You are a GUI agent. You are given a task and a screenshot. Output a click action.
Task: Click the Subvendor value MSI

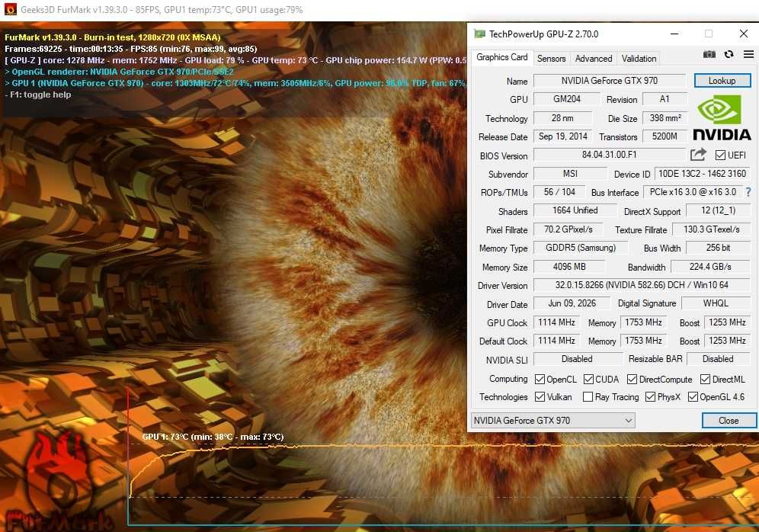tap(570, 173)
